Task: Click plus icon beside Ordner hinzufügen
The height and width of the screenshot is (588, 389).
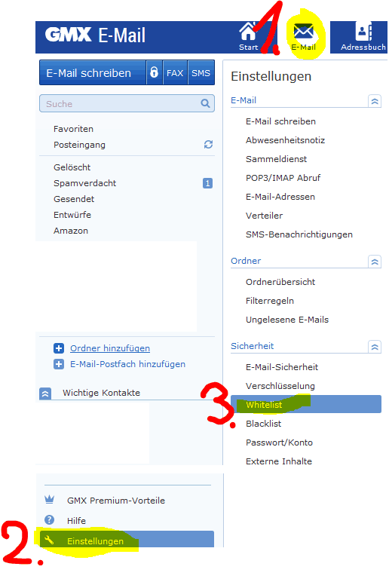Action: click(59, 348)
